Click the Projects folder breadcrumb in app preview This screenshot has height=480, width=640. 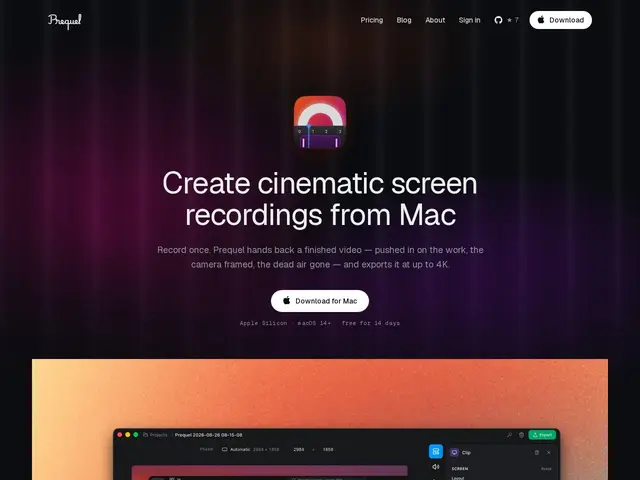click(x=156, y=435)
